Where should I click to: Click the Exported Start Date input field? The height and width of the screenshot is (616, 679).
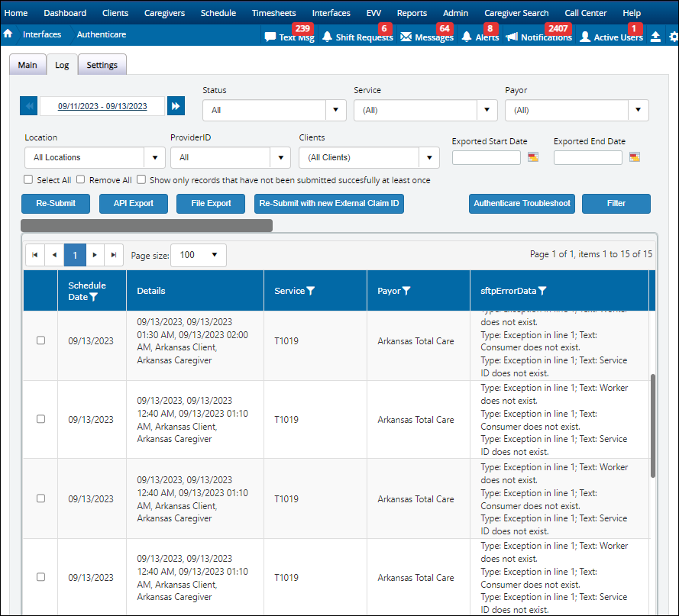(x=487, y=157)
